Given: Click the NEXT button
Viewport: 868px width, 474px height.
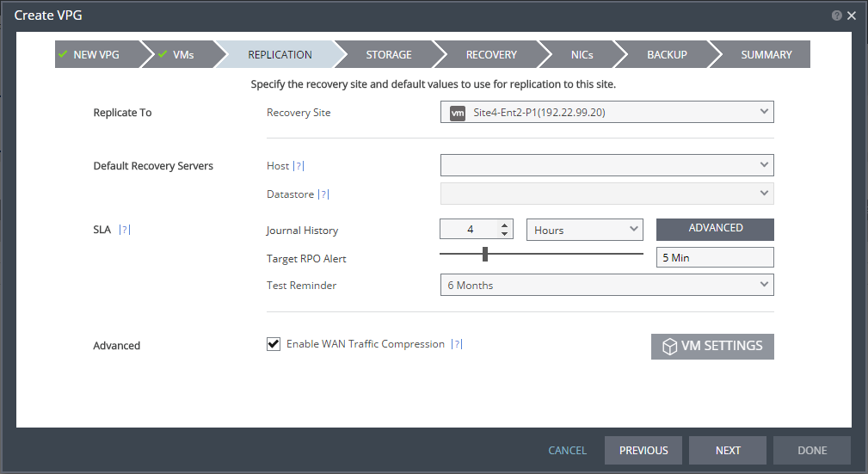Looking at the screenshot, I should coord(728,450).
